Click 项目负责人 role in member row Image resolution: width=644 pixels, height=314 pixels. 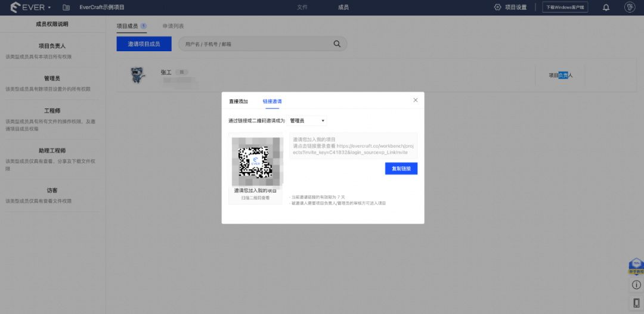(x=561, y=76)
